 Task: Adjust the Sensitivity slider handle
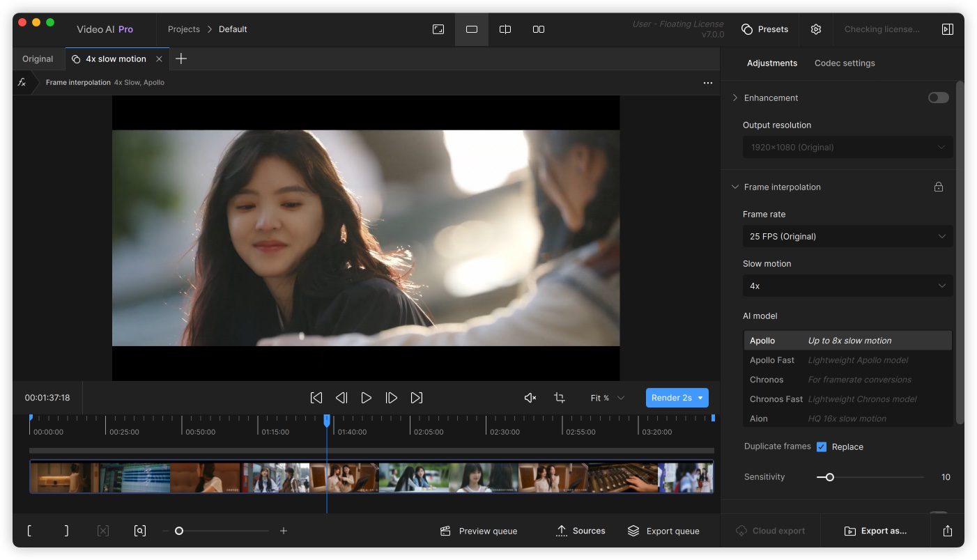tap(829, 477)
